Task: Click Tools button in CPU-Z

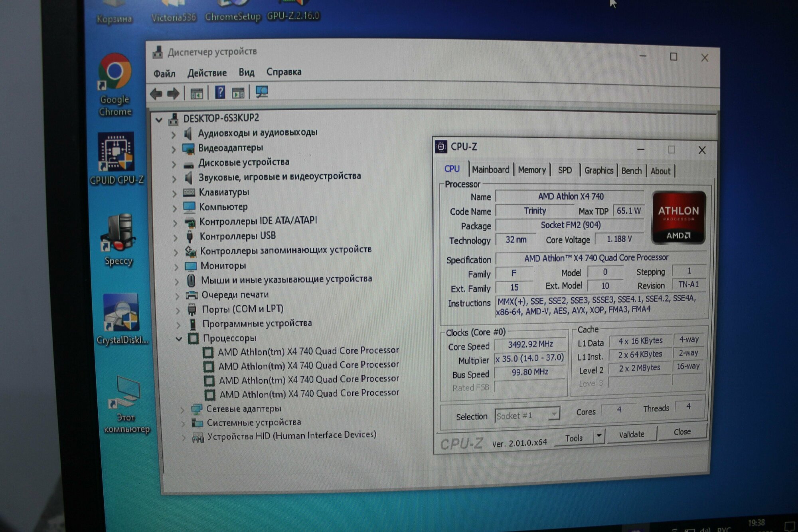Action: [x=574, y=438]
